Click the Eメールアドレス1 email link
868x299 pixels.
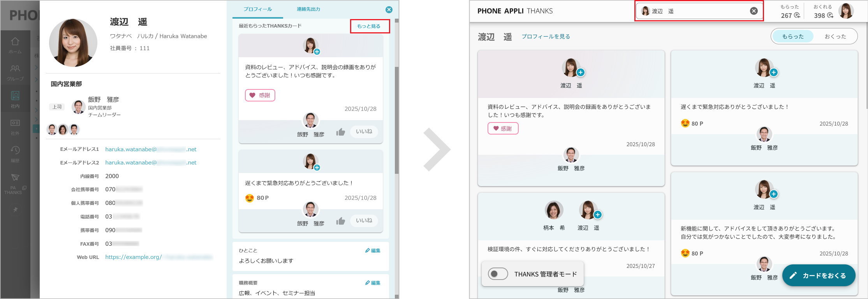click(151, 149)
